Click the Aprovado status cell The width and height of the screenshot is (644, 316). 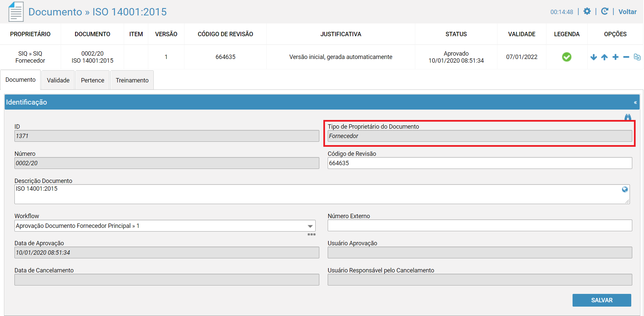(x=456, y=57)
